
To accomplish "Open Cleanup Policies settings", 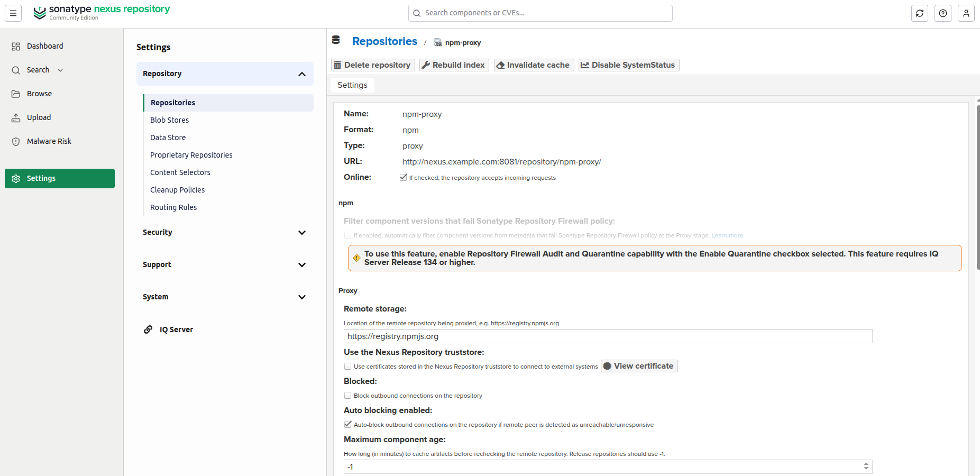I will click(177, 190).
